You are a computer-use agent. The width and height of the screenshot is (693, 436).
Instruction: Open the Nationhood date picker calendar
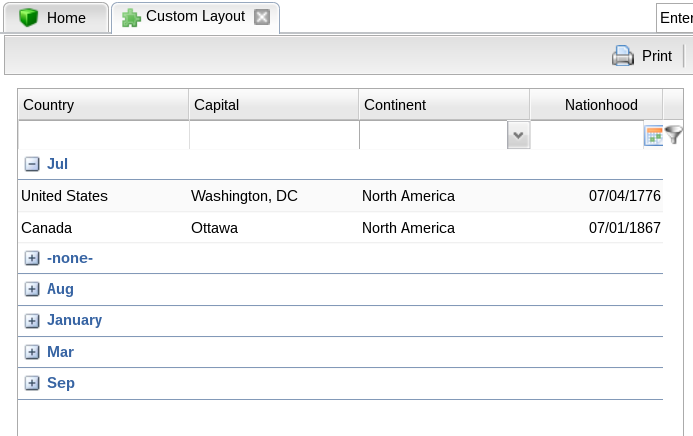pos(654,135)
